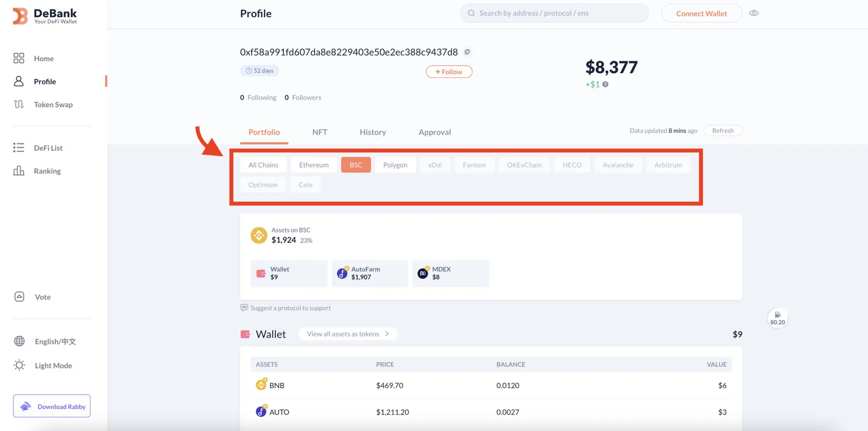The width and height of the screenshot is (868, 431).
Task: Follow this address
Action: point(449,72)
